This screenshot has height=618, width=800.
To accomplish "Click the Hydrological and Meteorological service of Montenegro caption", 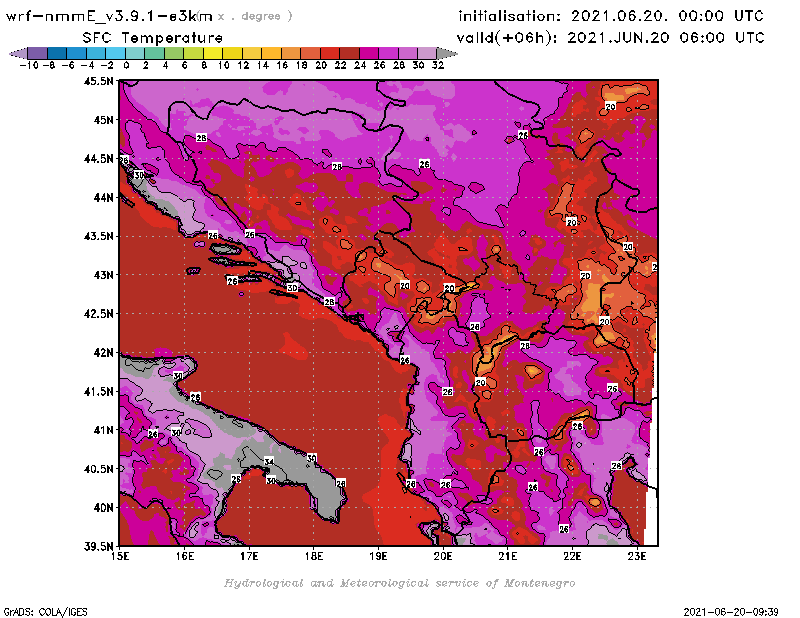I will [399, 583].
